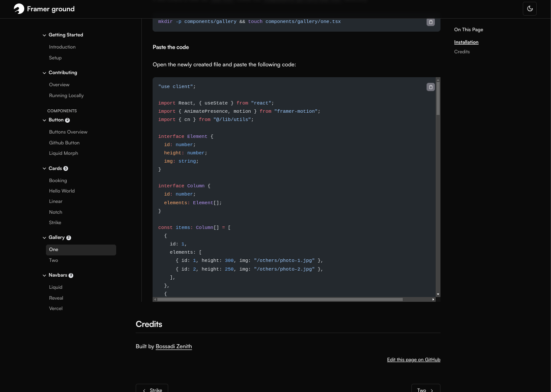
Task: Click the @/lib/utils import line
Action: (206, 120)
